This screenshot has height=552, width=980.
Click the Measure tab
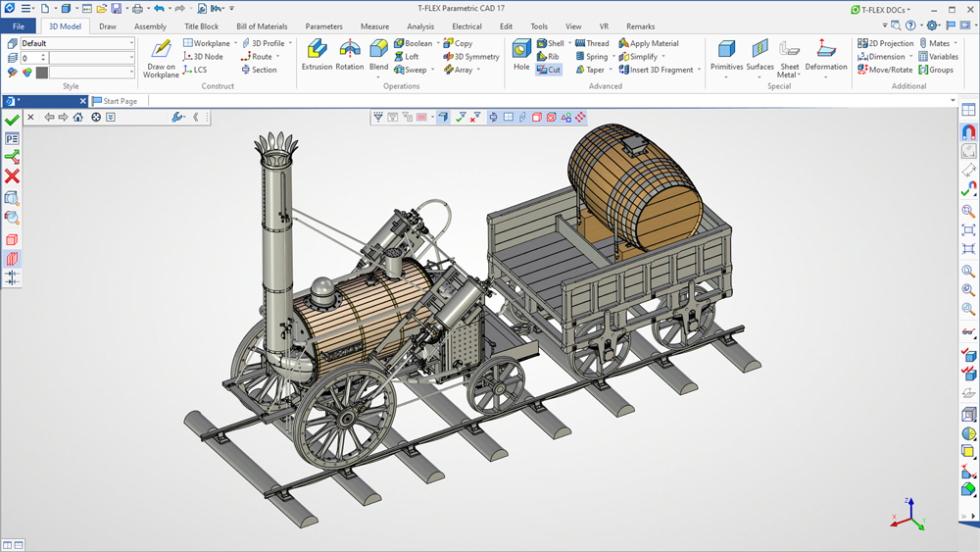[x=374, y=26]
